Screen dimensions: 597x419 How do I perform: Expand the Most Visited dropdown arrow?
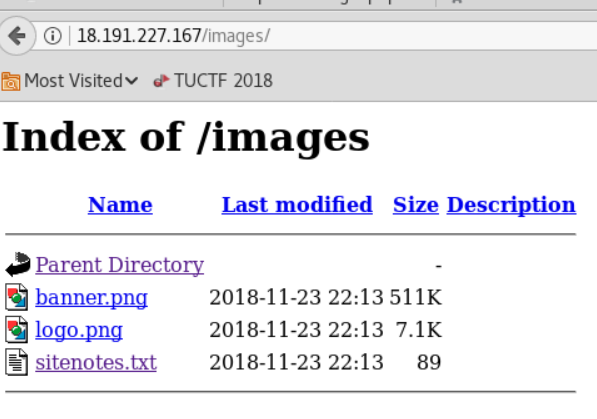click(131, 81)
